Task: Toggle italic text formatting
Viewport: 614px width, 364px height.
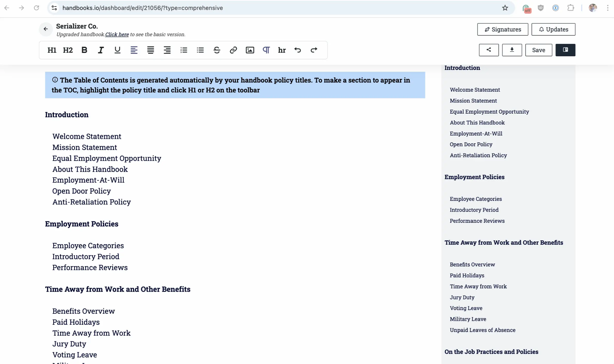Action: [101, 50]
